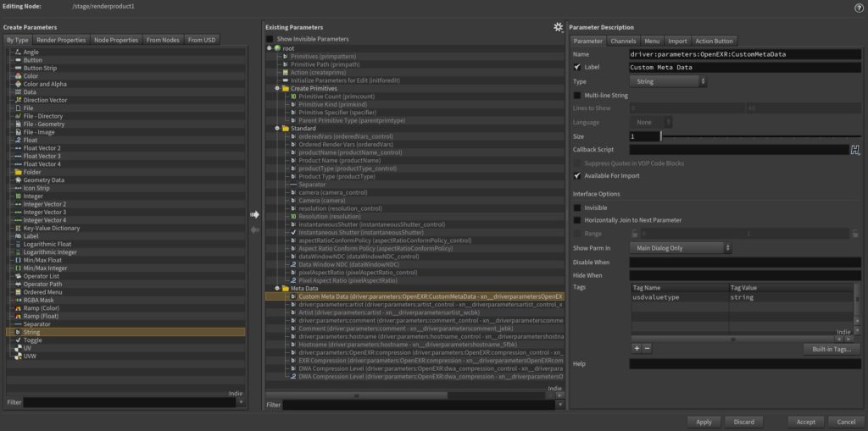Toggle Available For Import checkbox
This screenshot has width=868, height=431.
coord(577,176)
